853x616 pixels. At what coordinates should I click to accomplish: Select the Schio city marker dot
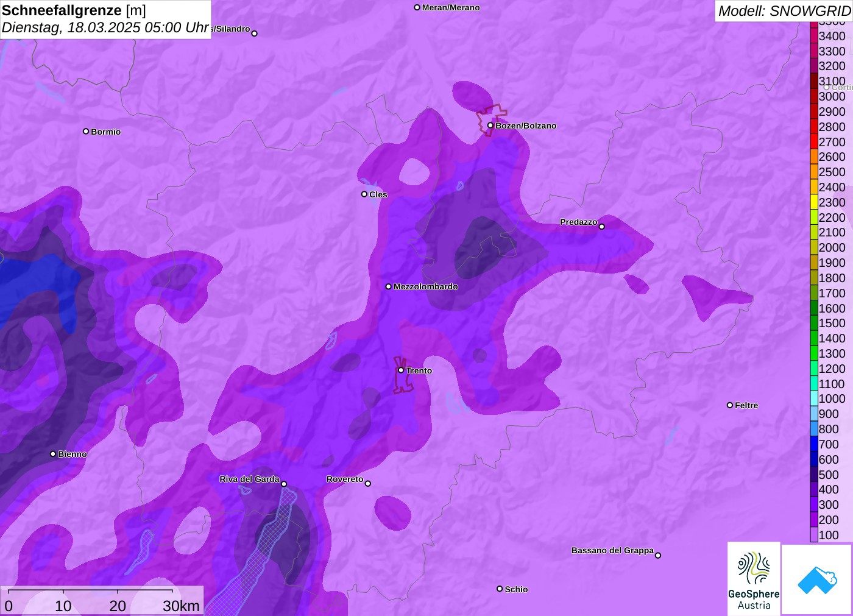point(500,589)
